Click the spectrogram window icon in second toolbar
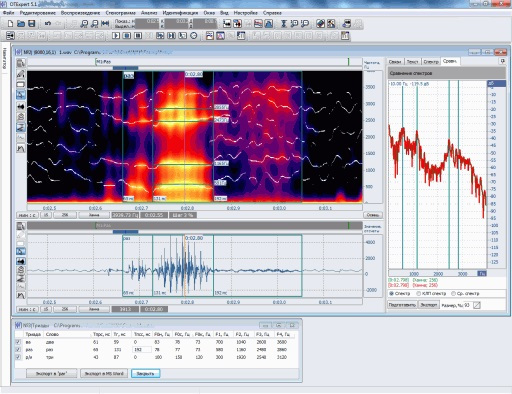 (210, 35)
